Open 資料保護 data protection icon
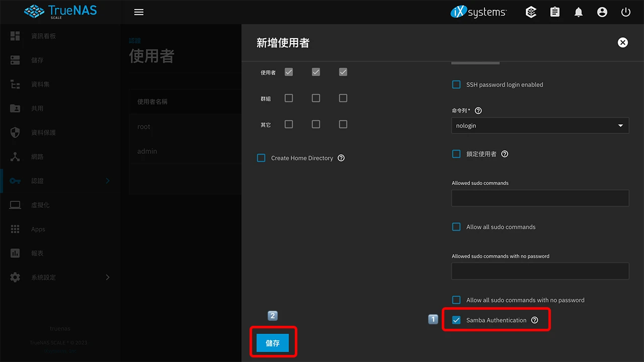This screenshot has height=362, width=644. point(15,132)
